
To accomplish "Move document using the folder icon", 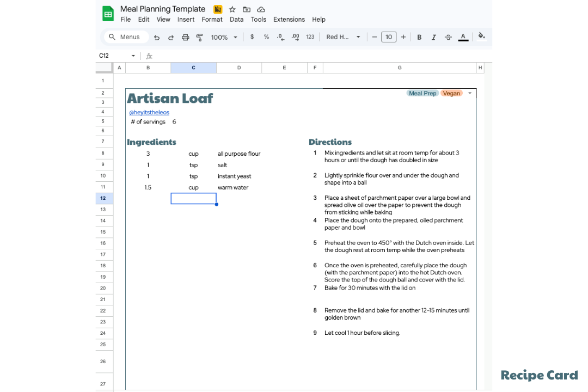I will point(247,9).
